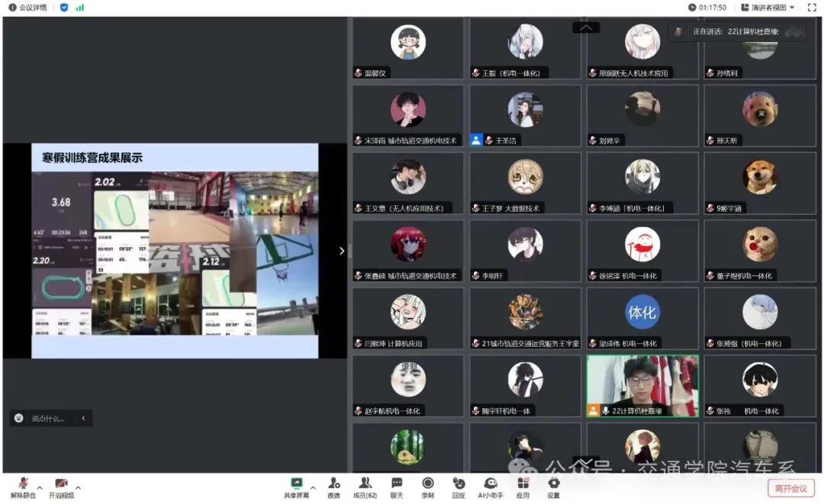Click the red 离开会议 button
Screen dimensions: 824x504
point(790,488)
